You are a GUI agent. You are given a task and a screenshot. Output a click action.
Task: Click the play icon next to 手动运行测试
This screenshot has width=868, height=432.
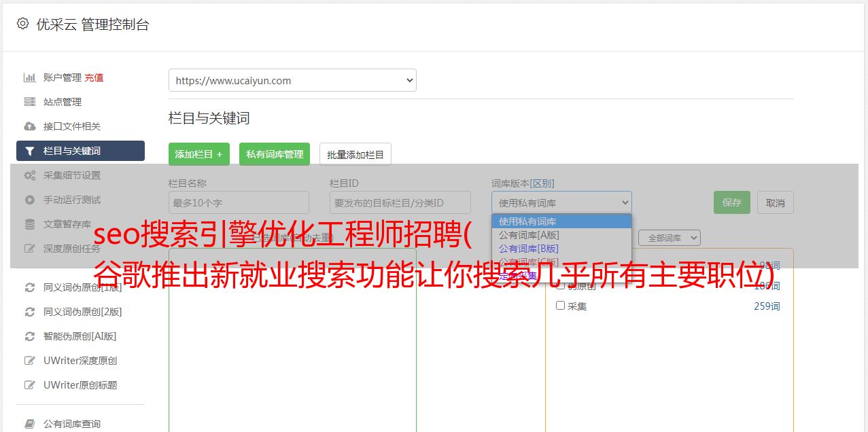tap(30, 200)
